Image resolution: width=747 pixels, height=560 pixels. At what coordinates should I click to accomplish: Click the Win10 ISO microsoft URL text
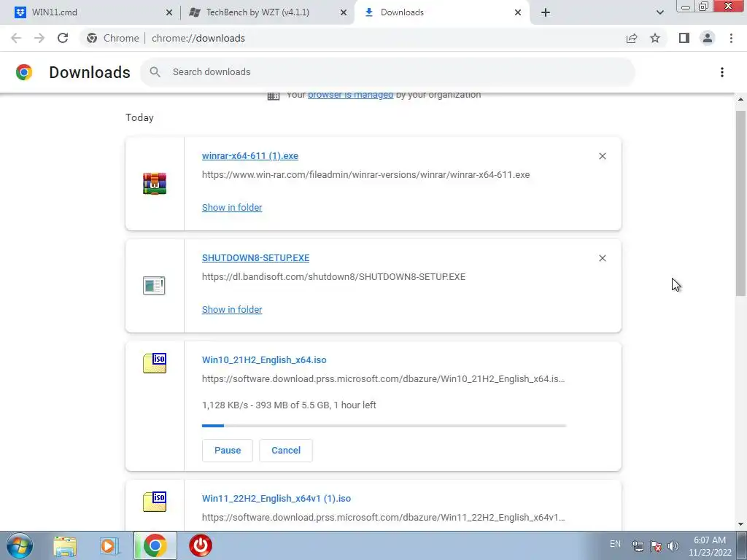pyautogui.click(x=384, y=379)
